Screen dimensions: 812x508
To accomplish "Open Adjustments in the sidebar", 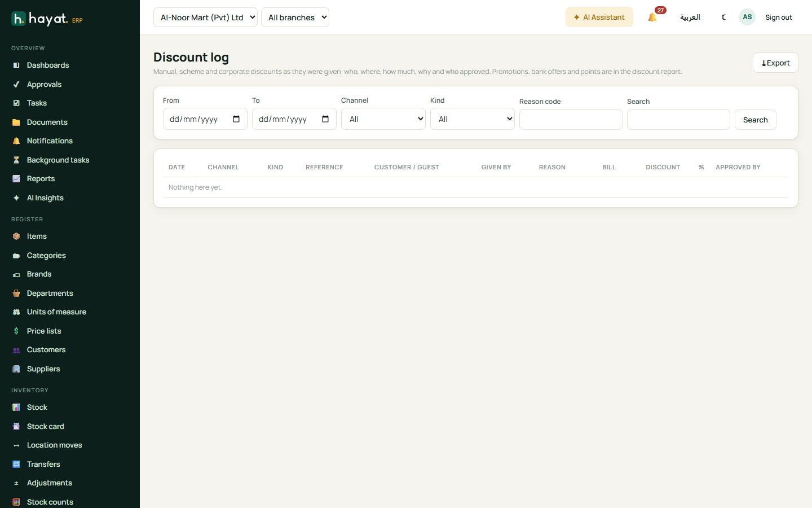I will tap(50, 483).
